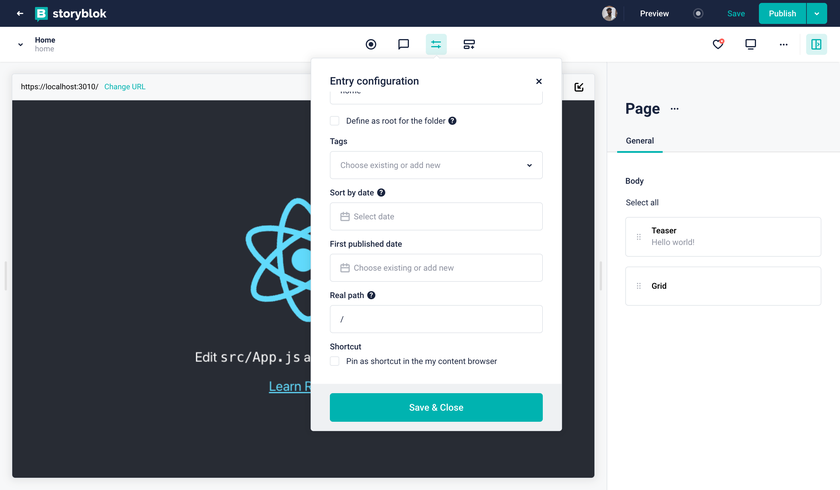The image size is (840, 490).
Task: Click the heart favorites icon
Action: tap(718, 44)
